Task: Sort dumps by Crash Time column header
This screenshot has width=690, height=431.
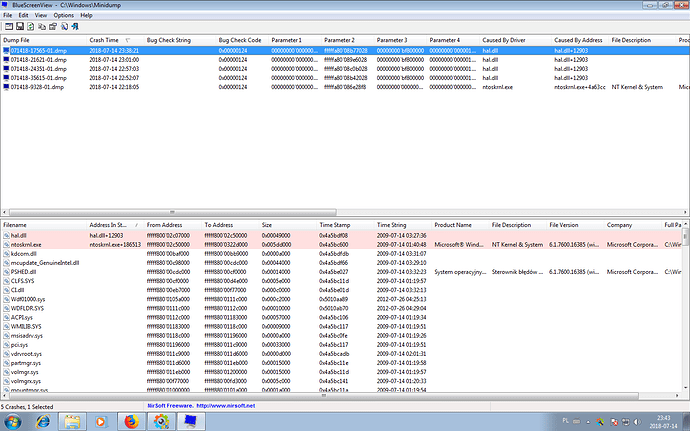Action: click(105, 39)
